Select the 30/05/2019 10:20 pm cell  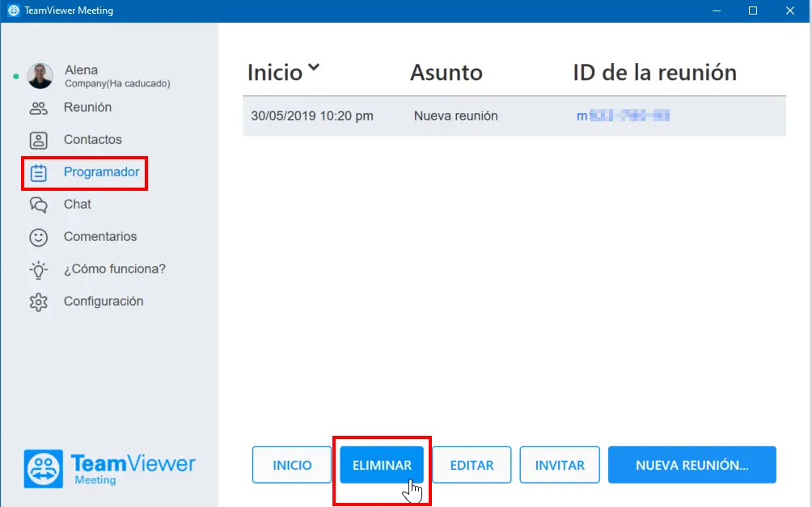(312, 116)
